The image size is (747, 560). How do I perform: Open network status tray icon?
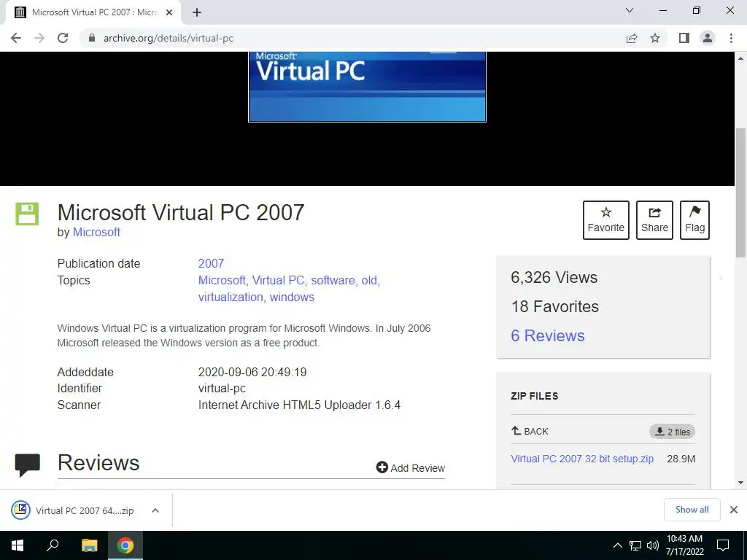(635, 545)
